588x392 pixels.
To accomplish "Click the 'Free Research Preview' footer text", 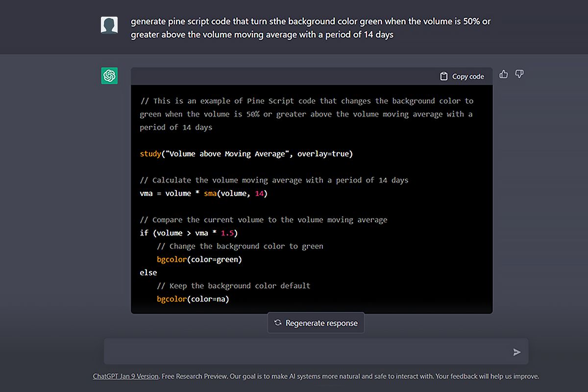I will (x=194, y=376).
